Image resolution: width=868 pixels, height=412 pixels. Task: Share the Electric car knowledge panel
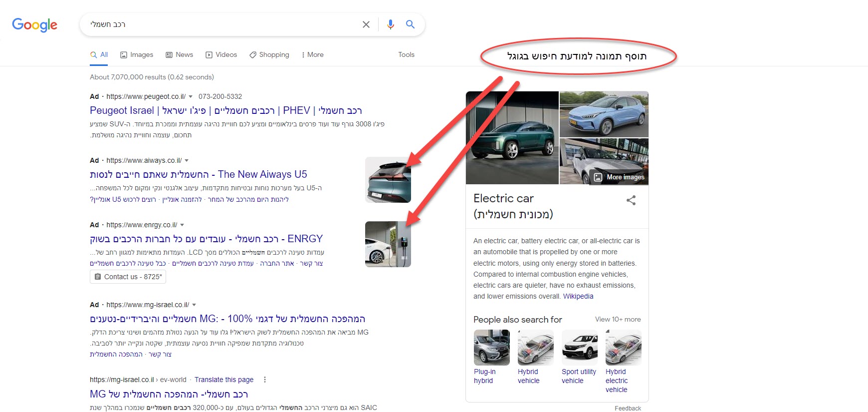[631, 201]
